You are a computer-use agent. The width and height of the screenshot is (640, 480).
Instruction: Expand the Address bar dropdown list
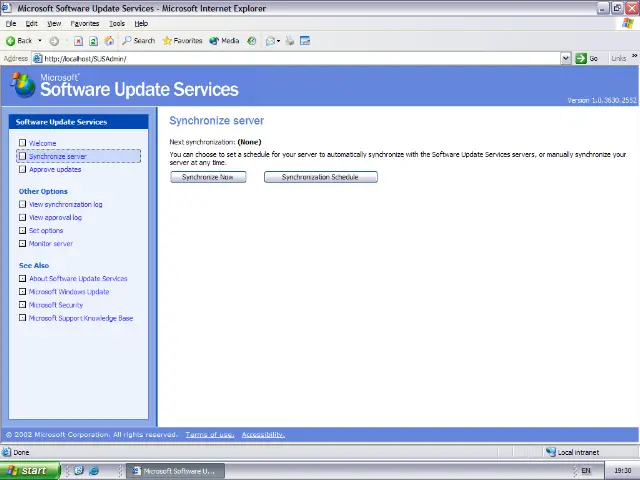(565, 58)
